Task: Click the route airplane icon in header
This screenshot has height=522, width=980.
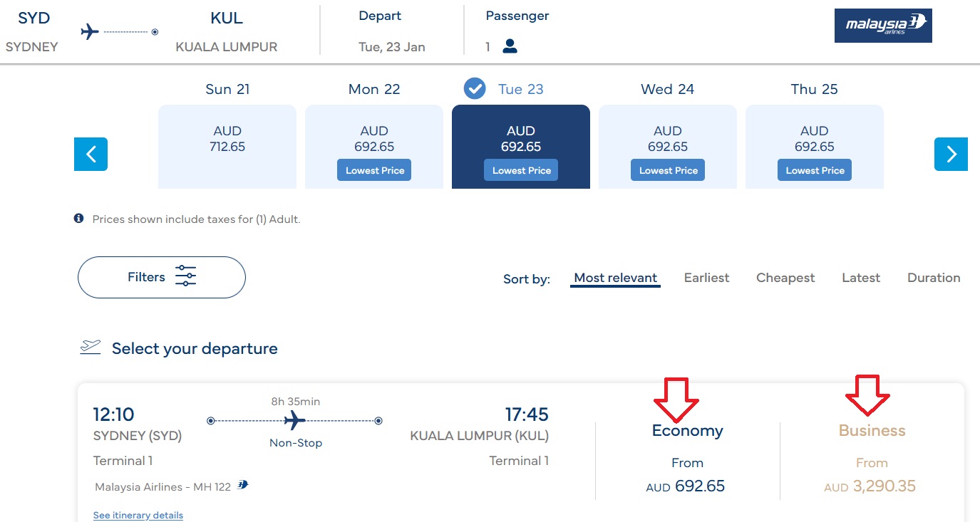Action: (x=90, y=31)
